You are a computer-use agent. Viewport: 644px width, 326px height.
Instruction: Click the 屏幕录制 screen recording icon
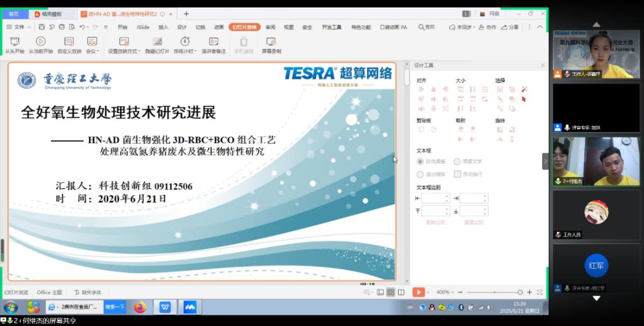[271, 41]
